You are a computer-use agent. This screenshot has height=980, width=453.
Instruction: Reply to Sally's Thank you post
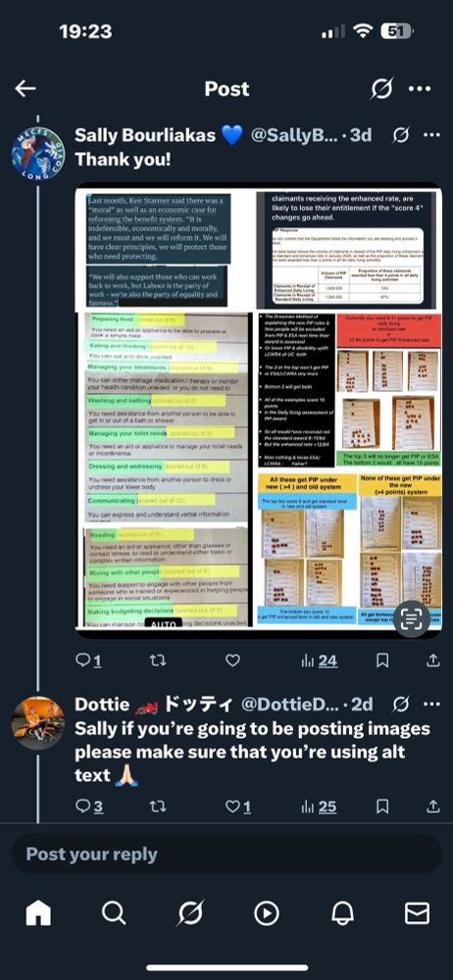click(x=88, y=660)
